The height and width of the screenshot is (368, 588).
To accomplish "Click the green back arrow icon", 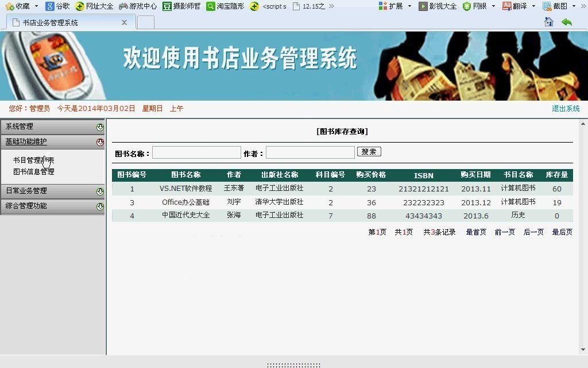I will point(567,21).
